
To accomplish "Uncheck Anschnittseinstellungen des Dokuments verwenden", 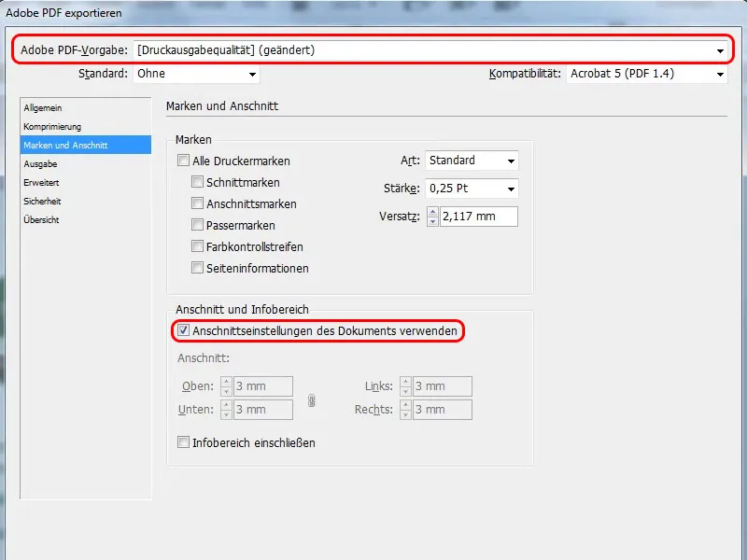I will coord(183,330).
